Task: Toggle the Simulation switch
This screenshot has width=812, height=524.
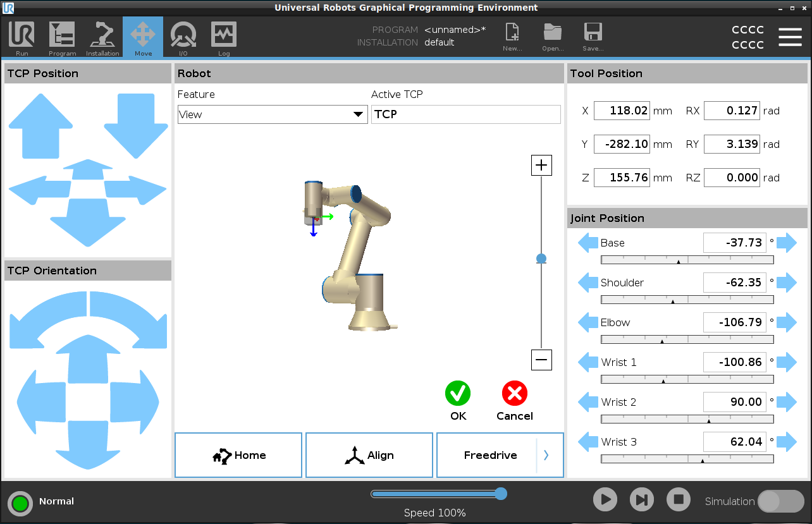Action: (x=780, y=501)
